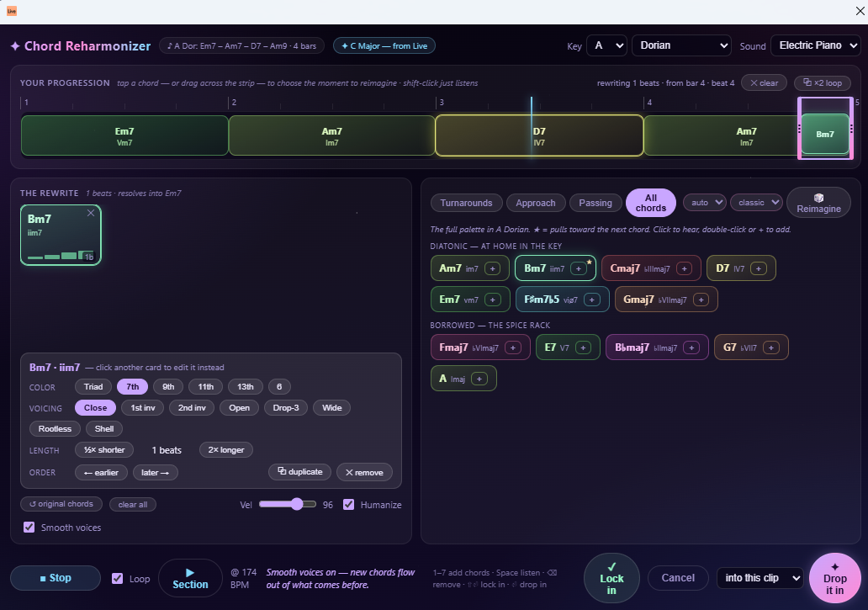Add Am7 chord via its plus icon
Image resolution: width=868 pixels, height=610 pixels.
click(x=492, y=268)
